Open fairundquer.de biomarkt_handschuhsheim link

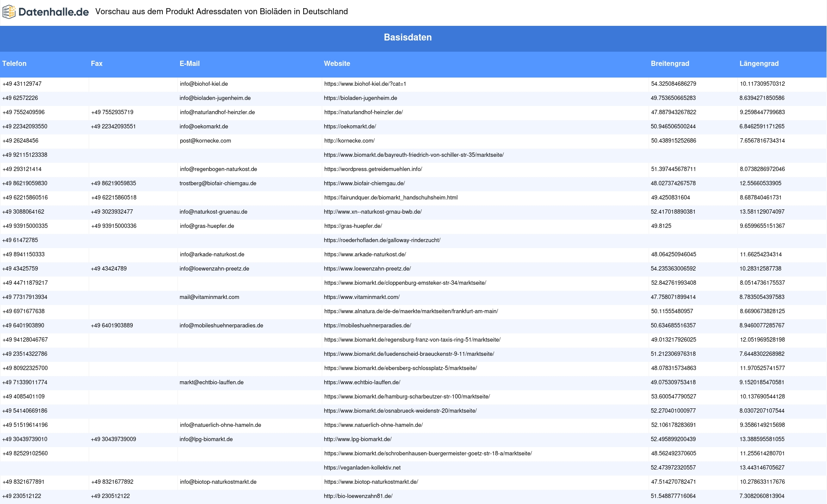tap(391, 198)
